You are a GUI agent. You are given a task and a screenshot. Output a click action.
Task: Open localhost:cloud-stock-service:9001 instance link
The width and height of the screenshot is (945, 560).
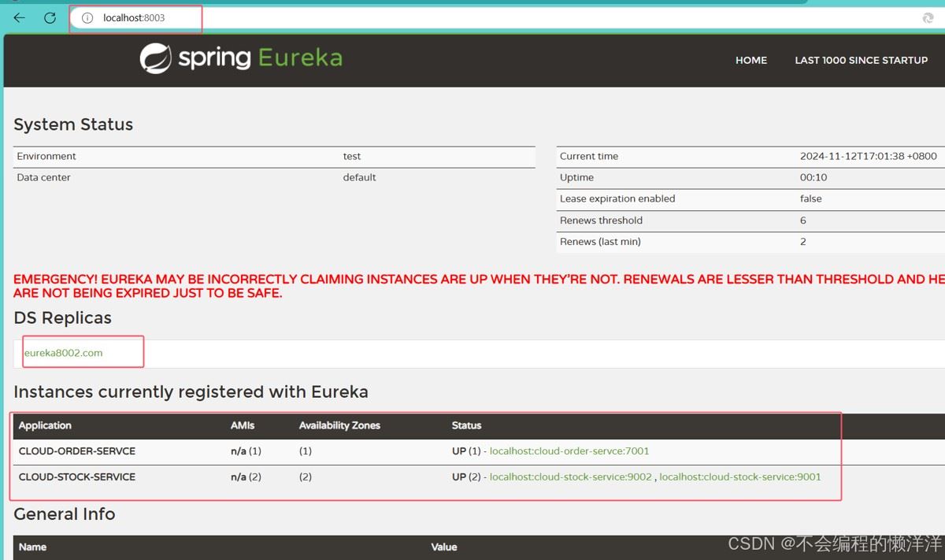[740, 477]
